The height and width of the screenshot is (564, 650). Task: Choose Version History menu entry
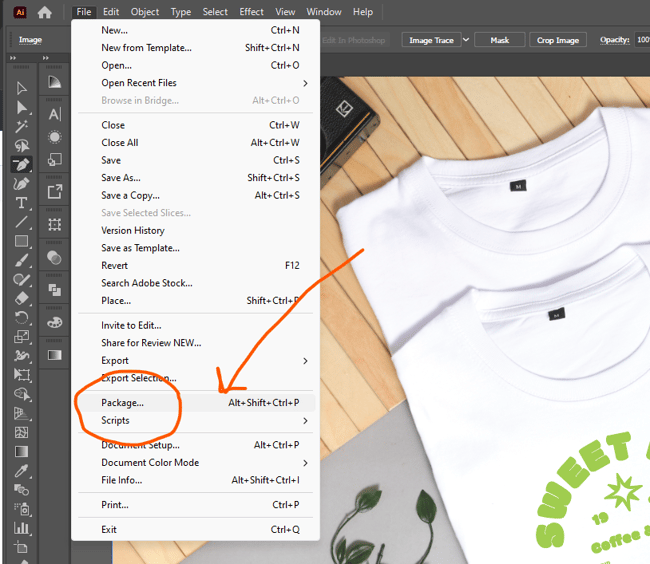pos(196,230)
